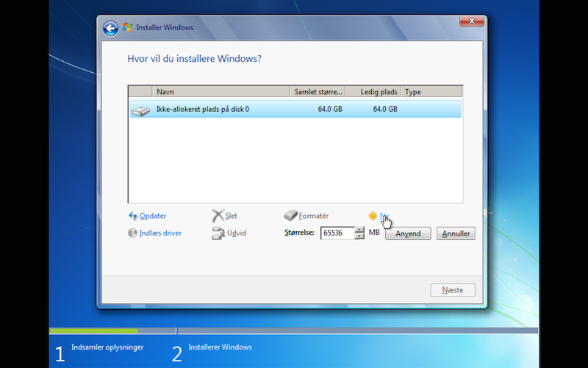588x368 pixels.
Task: Click the 'Annuller' button
Action: click(x=456, y=233)
